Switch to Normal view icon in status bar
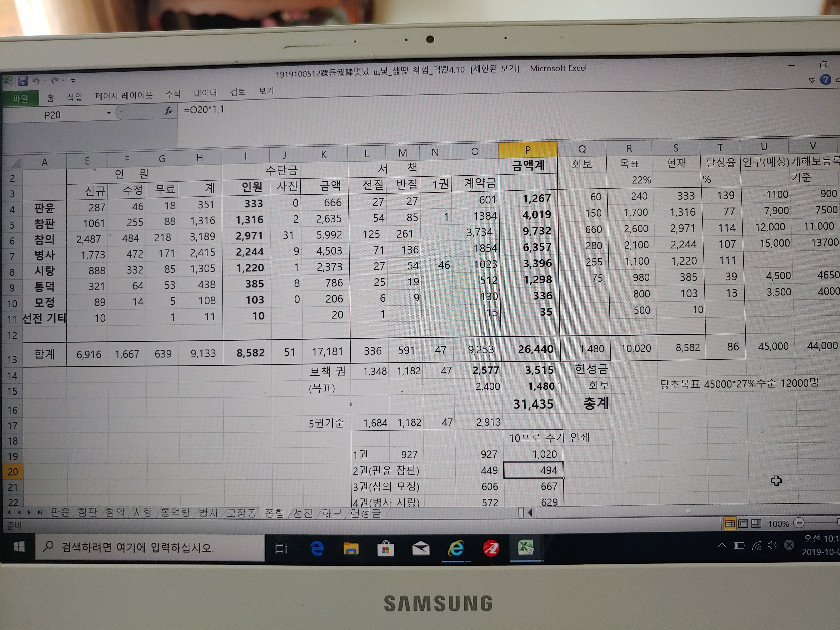The height and width of the screenshot is (630, 840). pos(730,524)
